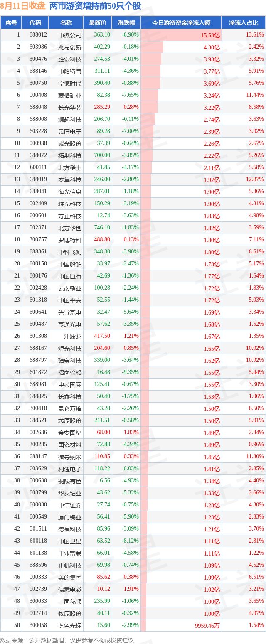This screenshot has width=266, height=644.
Task: Click the 美的集团 stock name
Action: (70, 577)
